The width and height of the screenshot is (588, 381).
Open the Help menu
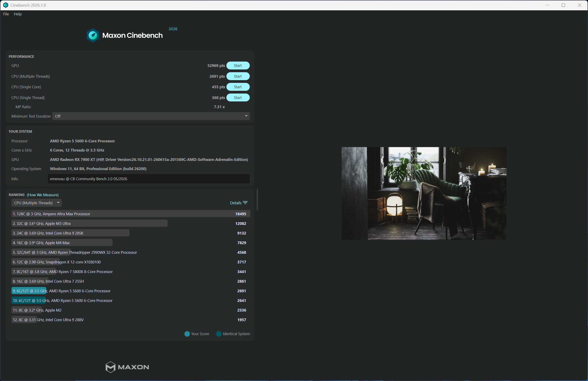pyautogui.click(x=18, y=14)
